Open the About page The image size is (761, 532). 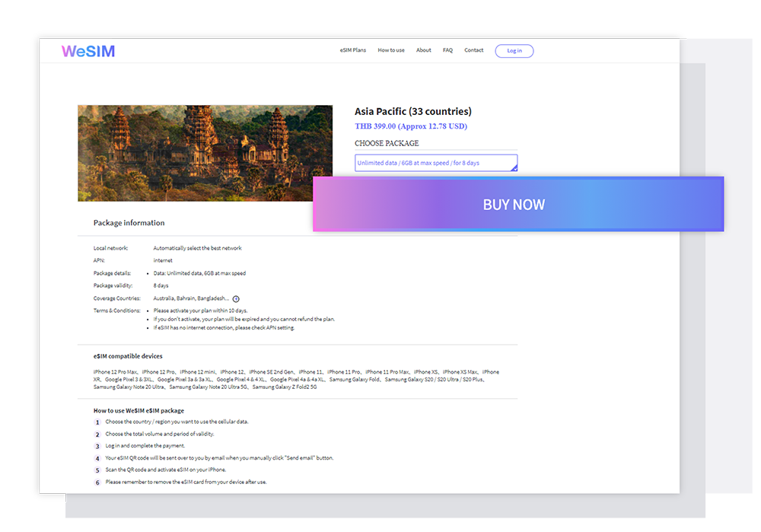424,50
